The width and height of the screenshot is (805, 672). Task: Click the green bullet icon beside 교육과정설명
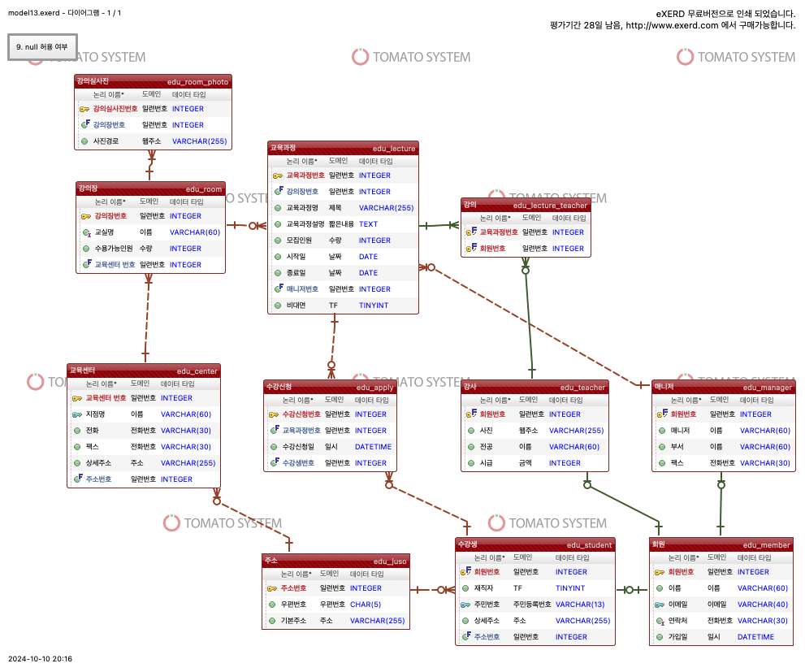tap(278, 224)
